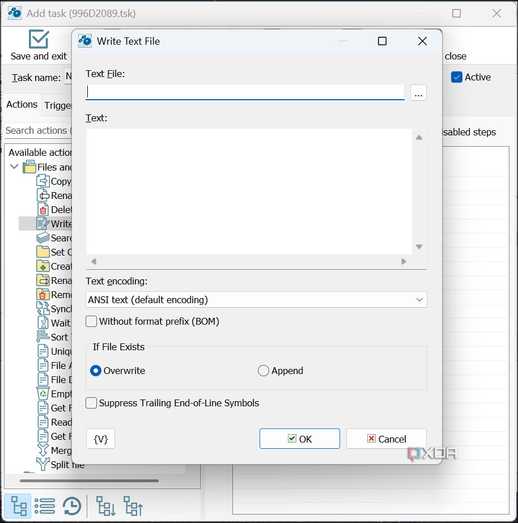Click the {V} variables button

[101, 439]
